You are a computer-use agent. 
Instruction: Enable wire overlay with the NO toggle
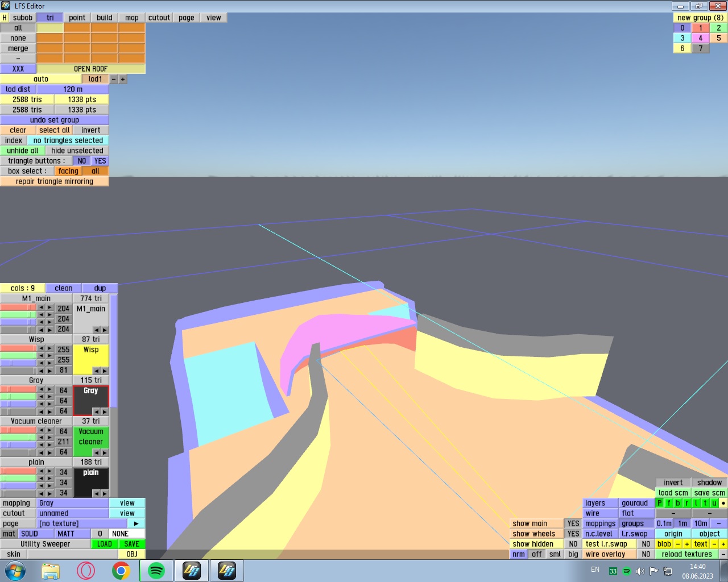coord(646,554)
